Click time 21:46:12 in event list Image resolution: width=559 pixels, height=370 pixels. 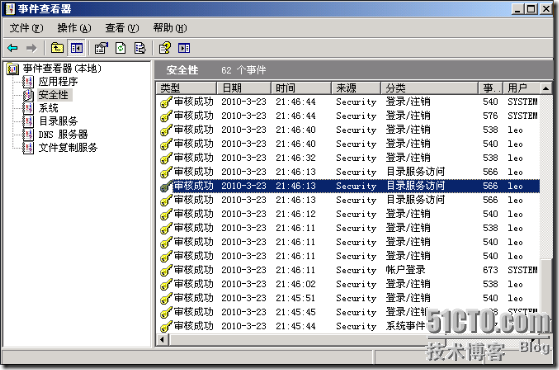pos(296,214)
